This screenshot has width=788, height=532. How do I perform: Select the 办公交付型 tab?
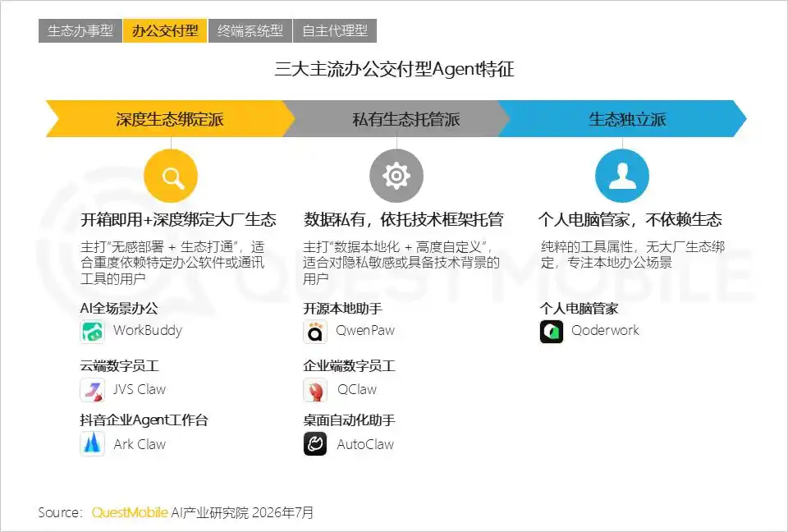(165, 30)
